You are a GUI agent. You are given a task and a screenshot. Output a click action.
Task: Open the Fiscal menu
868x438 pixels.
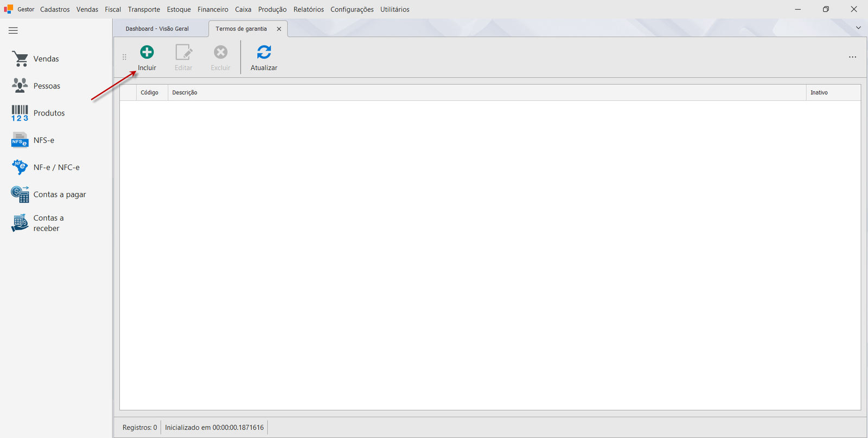[113, 9]
